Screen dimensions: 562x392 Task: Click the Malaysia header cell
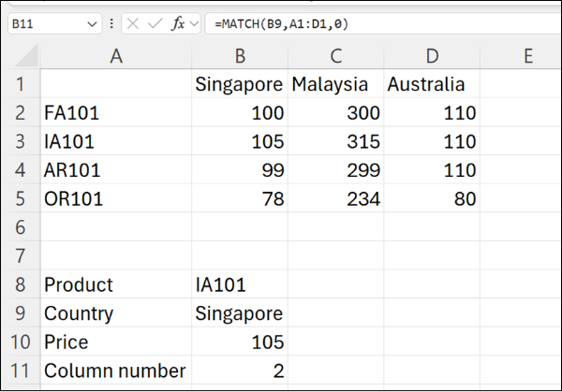[x=335, y=84]
